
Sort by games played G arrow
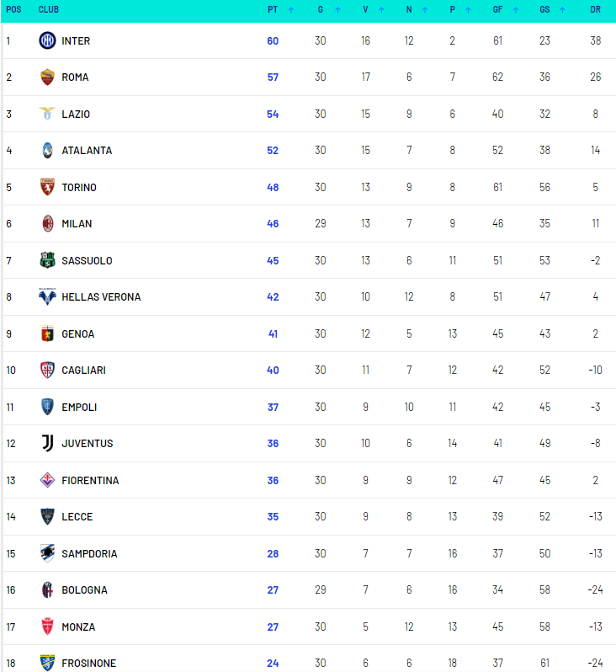click(x=337, y=10)
